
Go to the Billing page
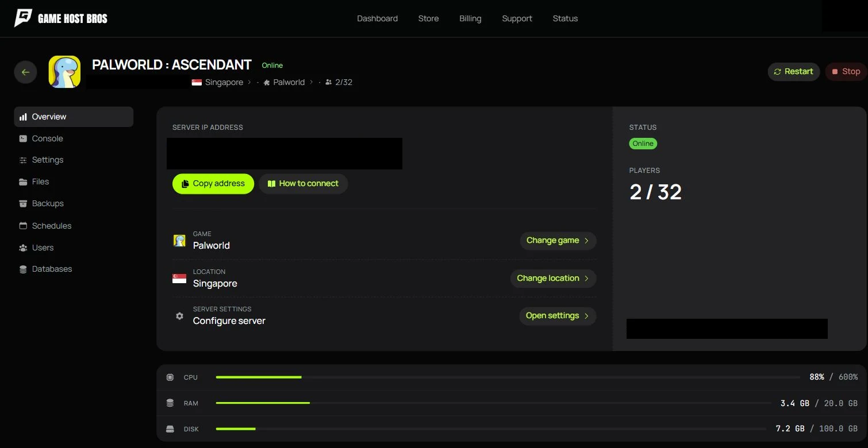pyautogui.click(x=470, y=18)
